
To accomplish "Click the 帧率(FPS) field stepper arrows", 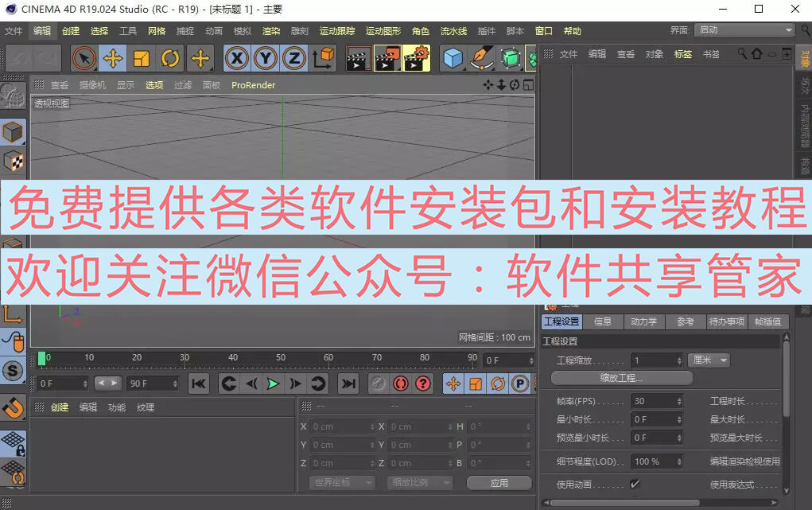I will (679, 401).
